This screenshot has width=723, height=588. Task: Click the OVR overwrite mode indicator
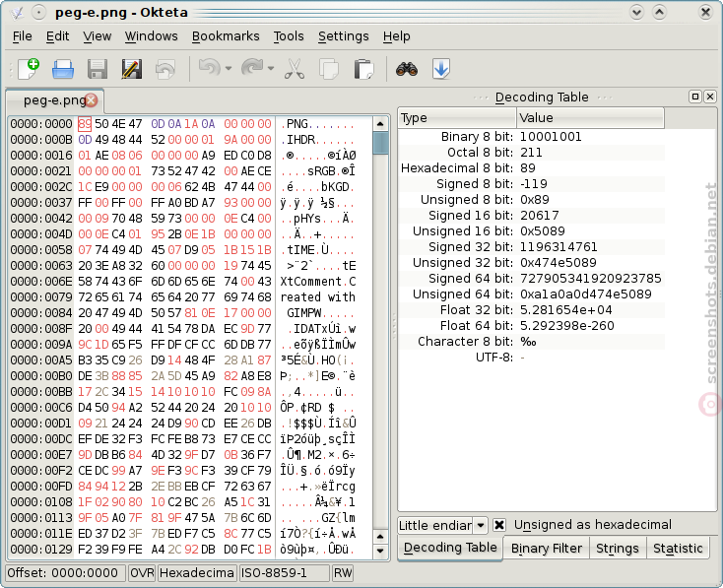(142, 573)
